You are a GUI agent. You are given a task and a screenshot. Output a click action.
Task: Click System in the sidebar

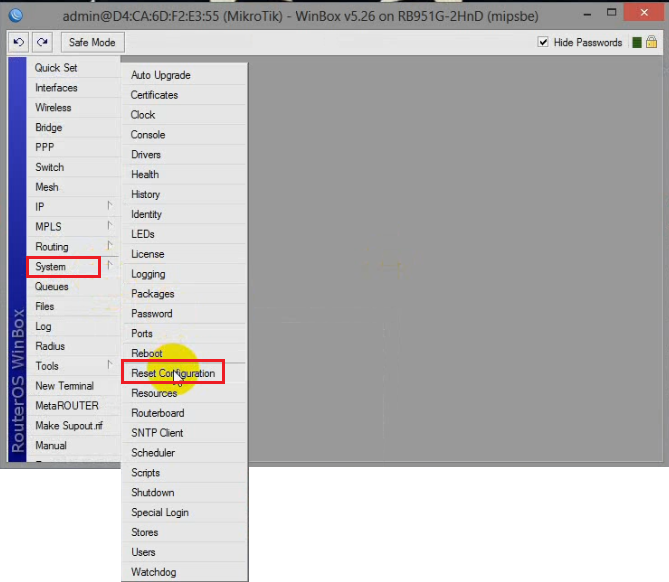pyautogui.click(x=50, y=267)
